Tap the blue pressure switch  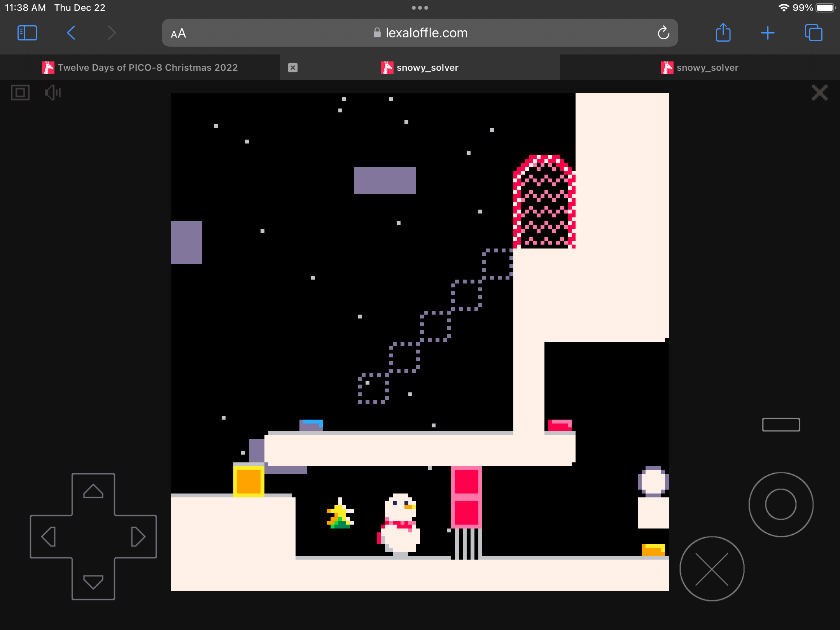tap(311, 425)
